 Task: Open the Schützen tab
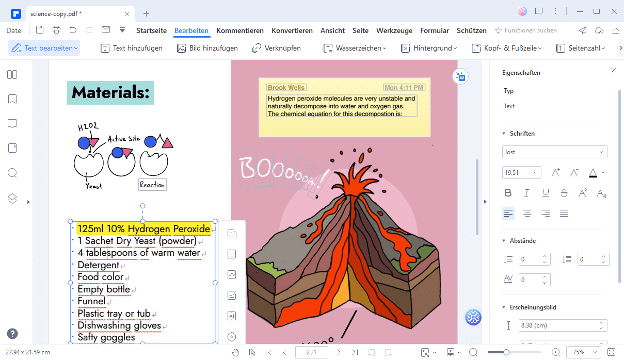pos(471,31)
